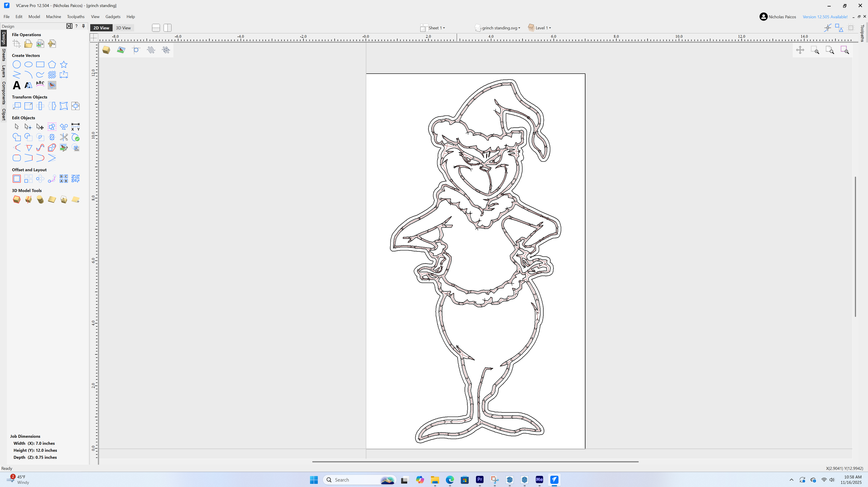
Task: Switch to the Clipart side tab
Action: click(x=4, y=114)
